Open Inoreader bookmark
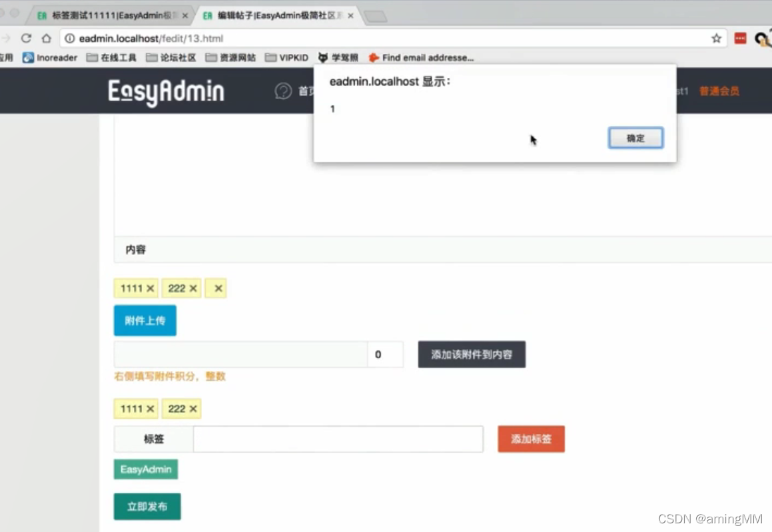Image resolution: width=772 pixels, height=532 pixels. (x=50, y=57)
